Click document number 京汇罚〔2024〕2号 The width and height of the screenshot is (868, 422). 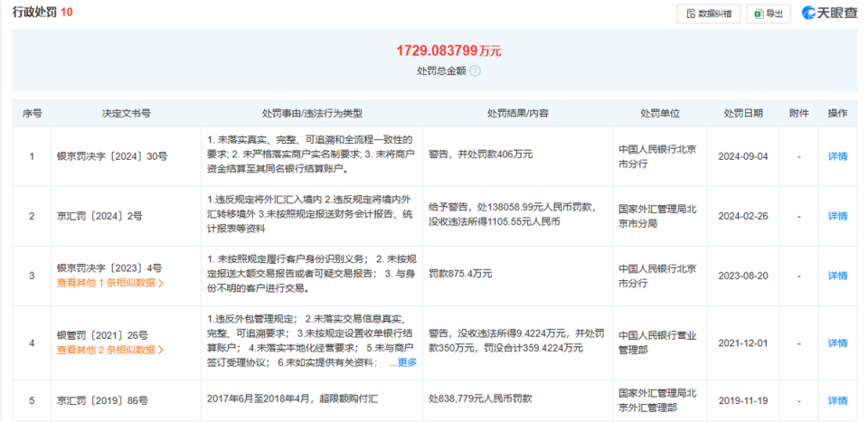(x=99, y=216)
